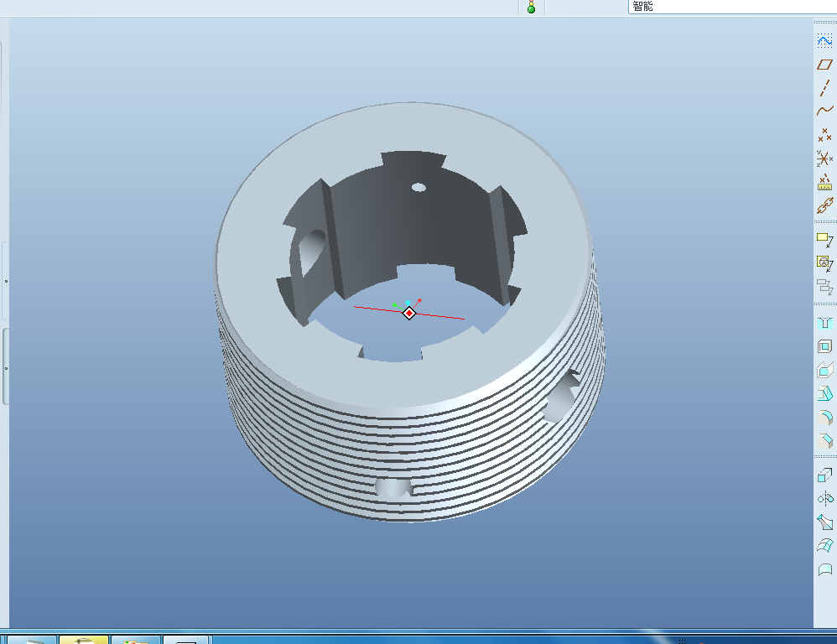This screenshot has width=837, height=644.
Task: Select the Boundary Blend tool icon
Action: (824, 545)
